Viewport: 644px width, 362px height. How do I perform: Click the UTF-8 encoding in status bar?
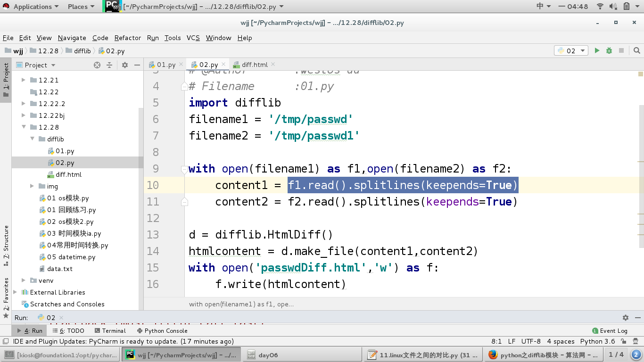click(531, 341)
